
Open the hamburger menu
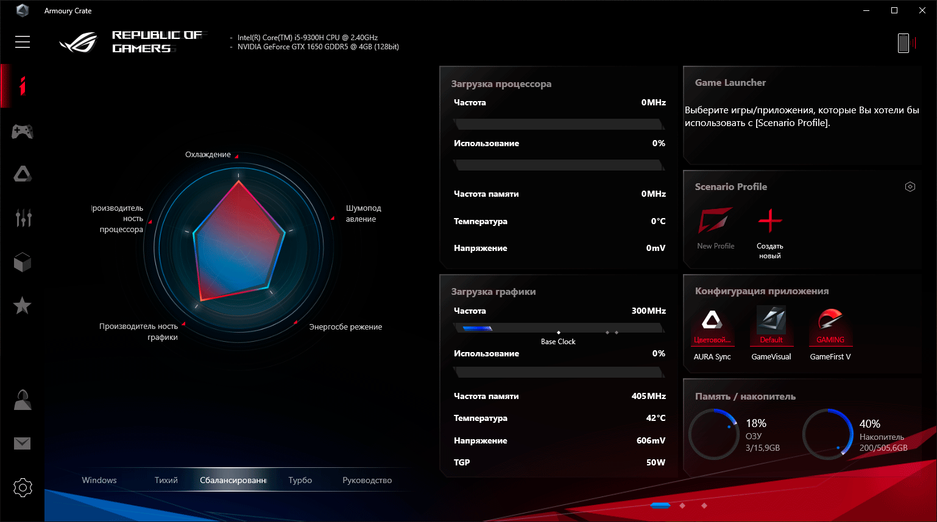(x=23, y=42)
